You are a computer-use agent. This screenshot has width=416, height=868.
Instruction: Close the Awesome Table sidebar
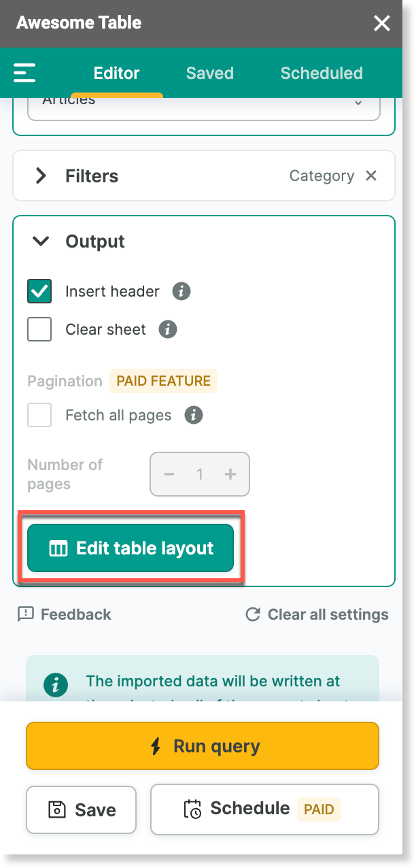click(382, 24)
